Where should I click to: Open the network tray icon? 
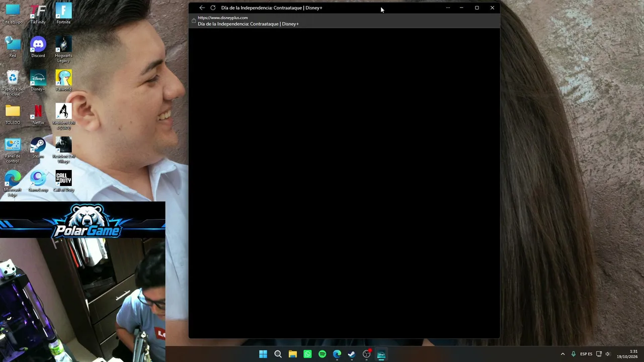[x=599, y=354]
